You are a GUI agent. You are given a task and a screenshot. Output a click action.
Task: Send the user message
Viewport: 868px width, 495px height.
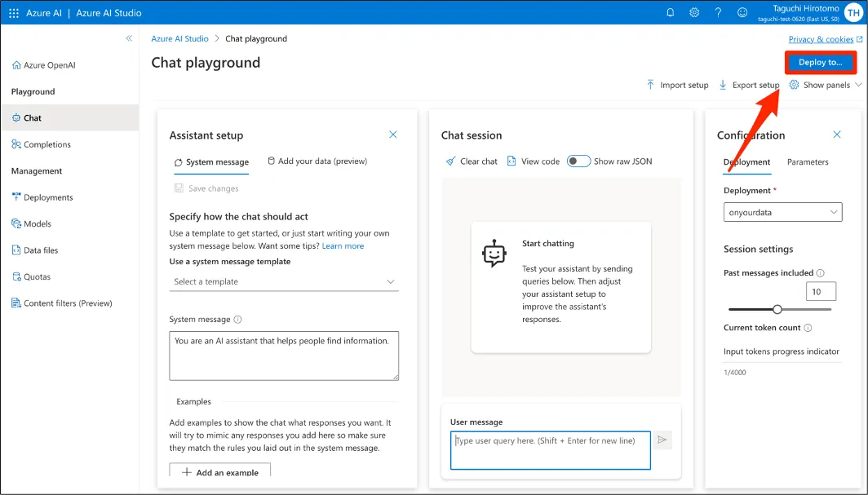click(662, 440)
